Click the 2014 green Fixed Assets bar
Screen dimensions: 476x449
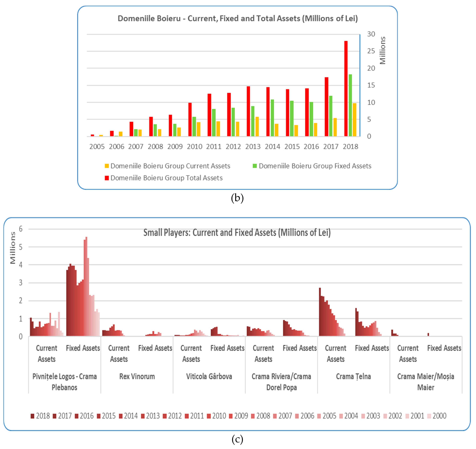(272, 118)
